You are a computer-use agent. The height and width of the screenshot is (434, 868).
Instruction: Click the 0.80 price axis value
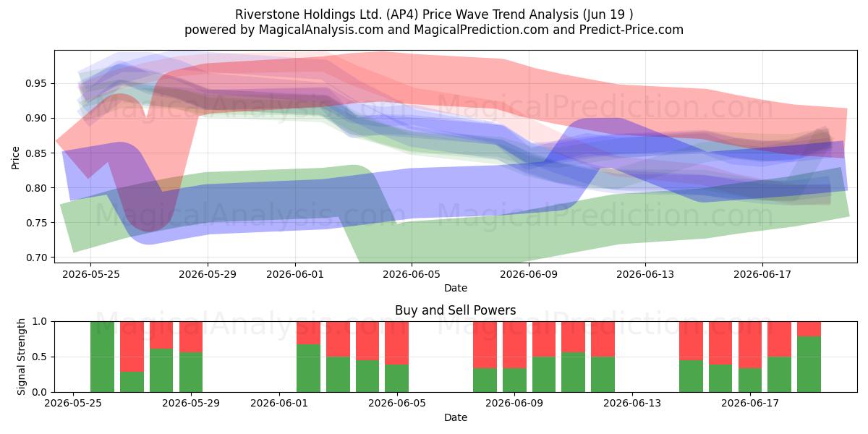(x=38, y=188)
